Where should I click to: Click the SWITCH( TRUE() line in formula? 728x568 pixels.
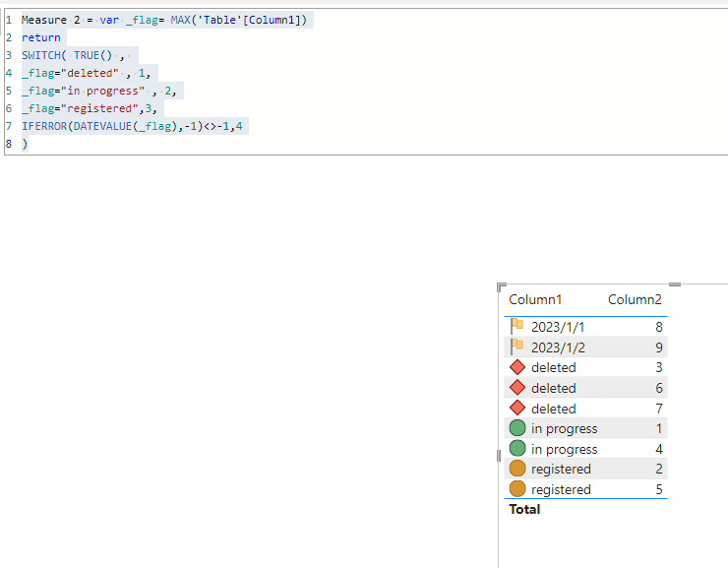tap(73, 55)
